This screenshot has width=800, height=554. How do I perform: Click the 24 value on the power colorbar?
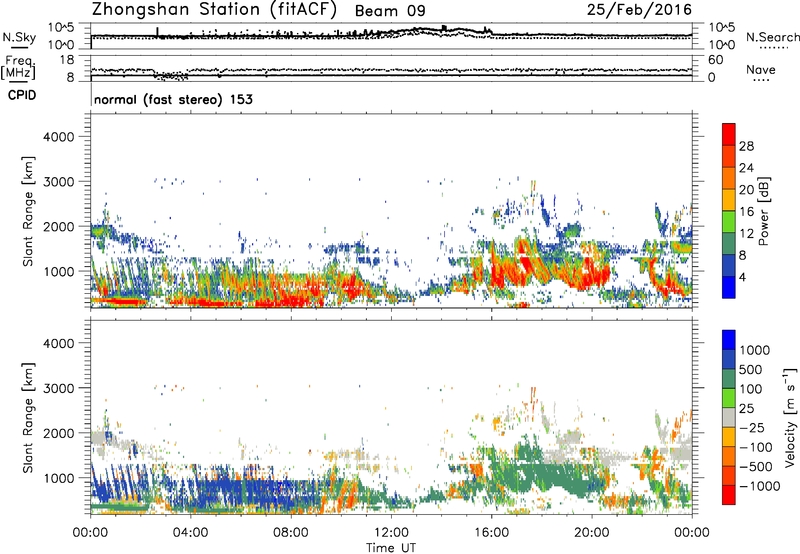(746, 168)
